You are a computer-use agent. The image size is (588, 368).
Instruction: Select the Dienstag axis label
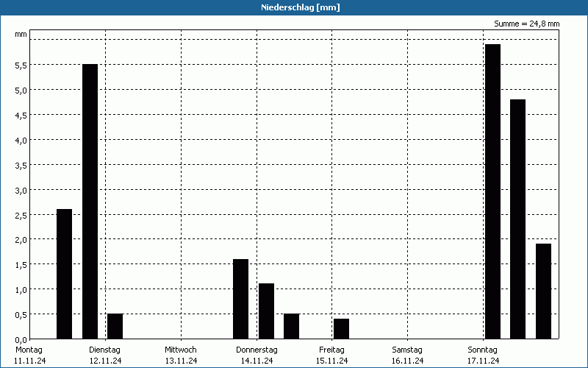[x=104, y=350]
